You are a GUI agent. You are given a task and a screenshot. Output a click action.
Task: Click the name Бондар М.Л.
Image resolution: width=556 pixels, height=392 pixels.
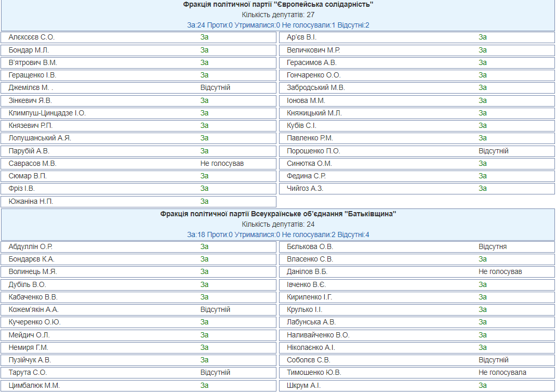pyautogui.click(x=29, y=50)
